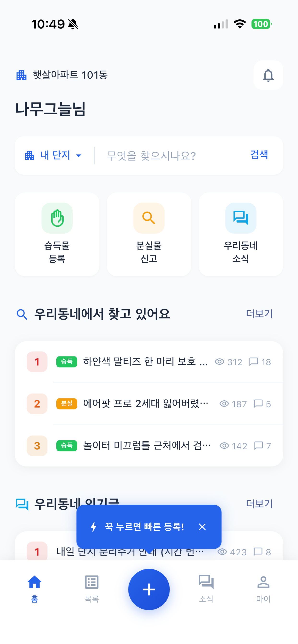Click the apartment building icon beside 햇살아파트 101동

click(x=21, y=75)
